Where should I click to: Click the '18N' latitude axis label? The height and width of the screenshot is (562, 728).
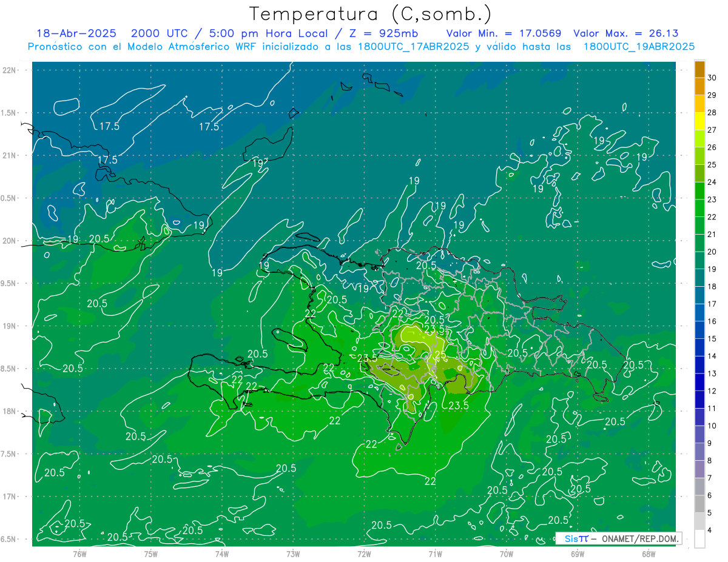coord(10,412)
